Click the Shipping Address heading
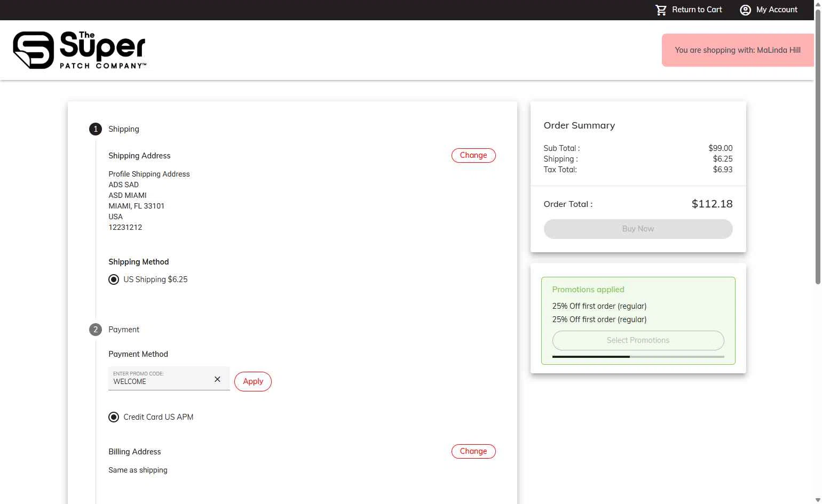The height and width of the screenshot is (504, 822). pos(139,156)
